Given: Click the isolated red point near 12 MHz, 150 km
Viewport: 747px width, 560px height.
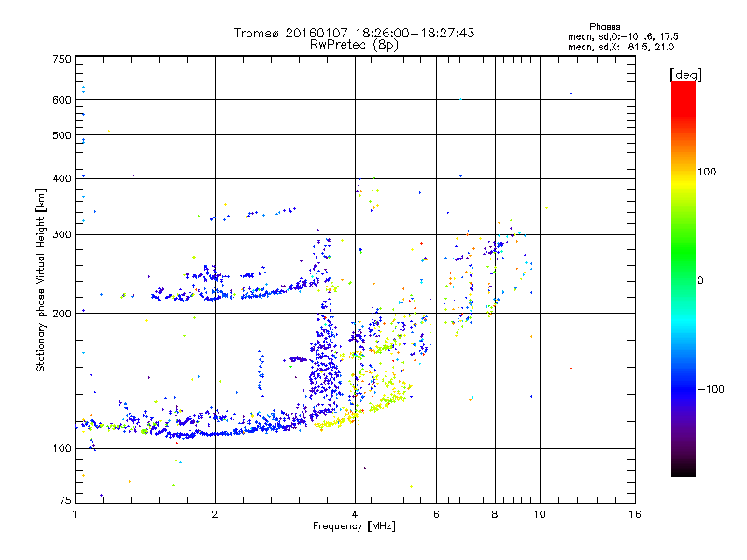Looking at the screenshot, I should coord(571,368).
